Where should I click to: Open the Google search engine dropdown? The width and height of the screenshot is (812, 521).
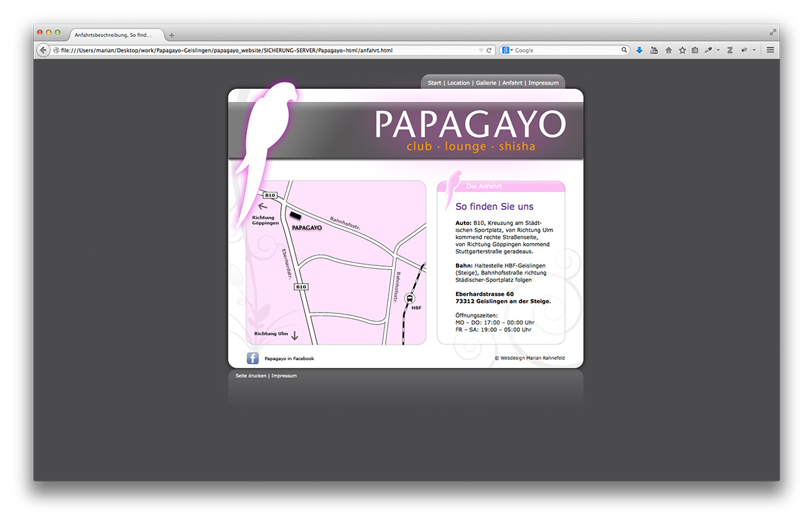coord(507,50)
